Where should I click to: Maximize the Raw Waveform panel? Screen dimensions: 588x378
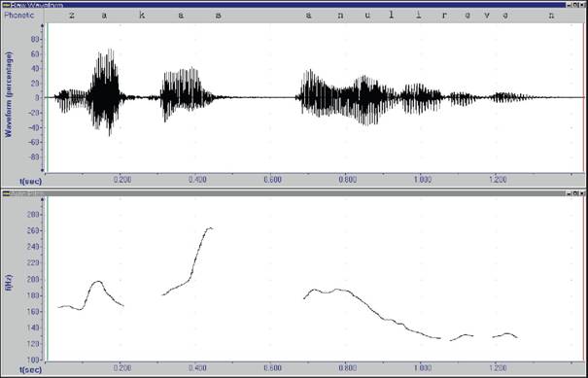pyautogui.click(x=575, y=5)
